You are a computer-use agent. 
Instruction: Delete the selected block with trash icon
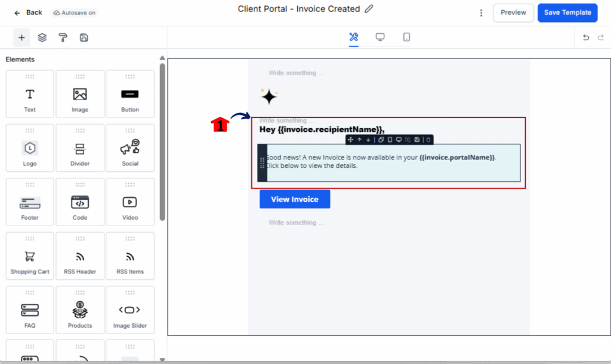point(428,140)
